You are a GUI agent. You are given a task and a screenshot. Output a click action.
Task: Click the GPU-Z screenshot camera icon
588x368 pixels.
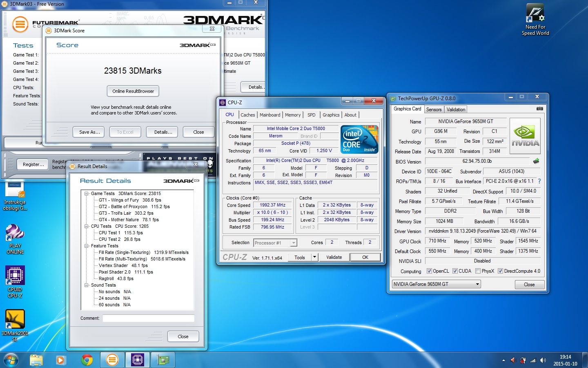click(539, 109)
